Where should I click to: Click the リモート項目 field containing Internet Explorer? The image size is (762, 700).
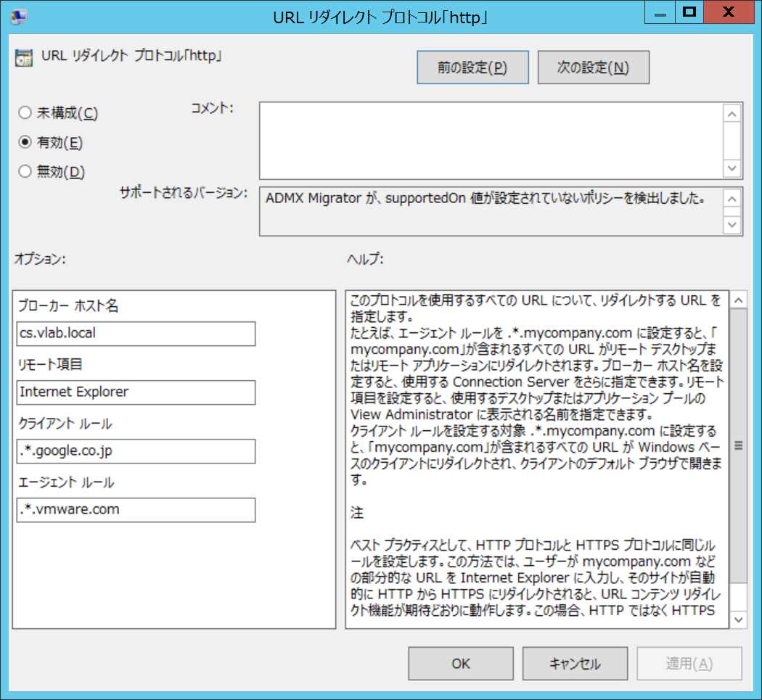coord(136,392)
